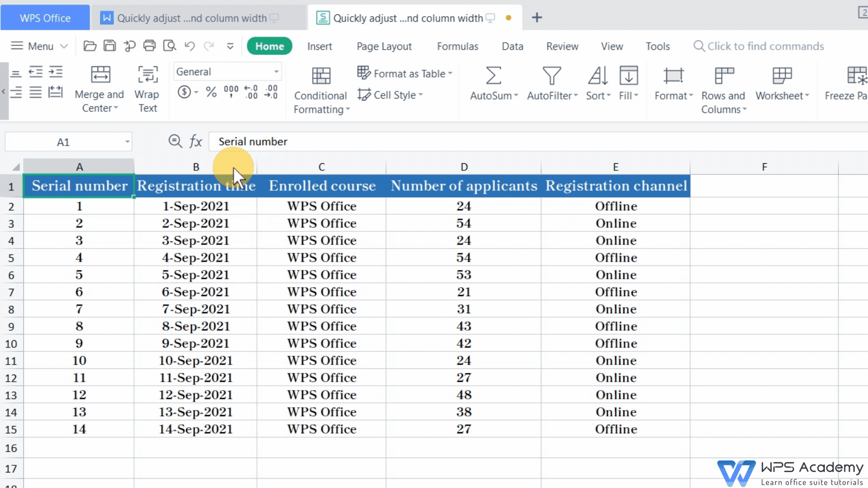Expand the currency symbol dropdown arrow
Image resolution: width=868 pixels, height=488 pixels.
196,92
